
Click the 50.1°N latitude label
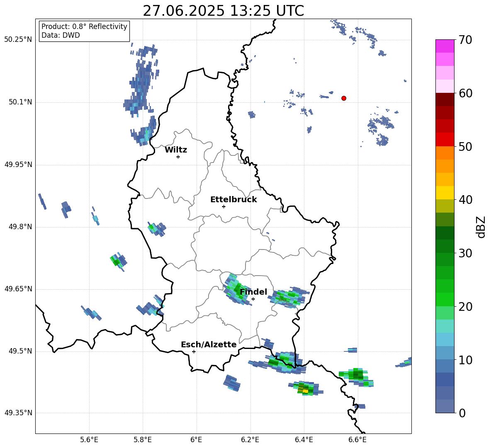[20, 102]
